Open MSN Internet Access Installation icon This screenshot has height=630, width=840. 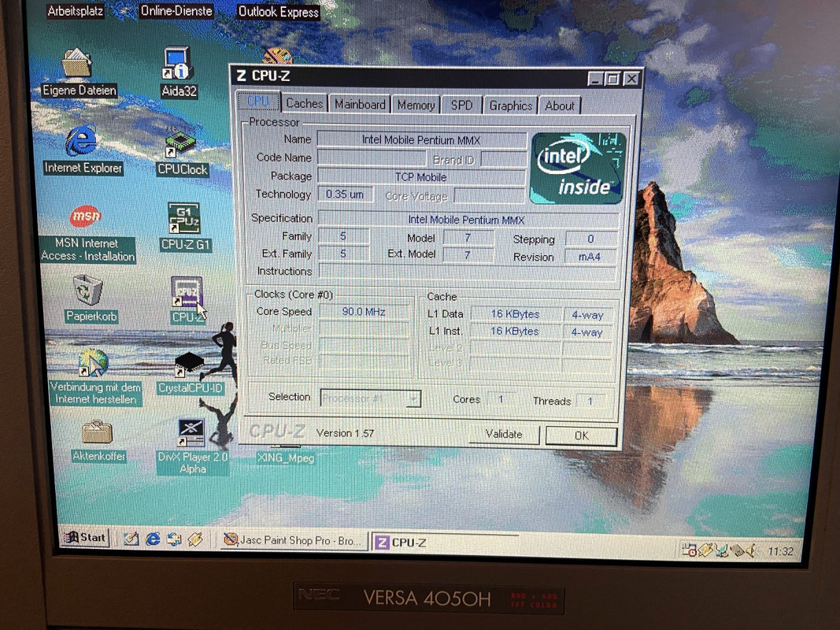tap(87, 234)
